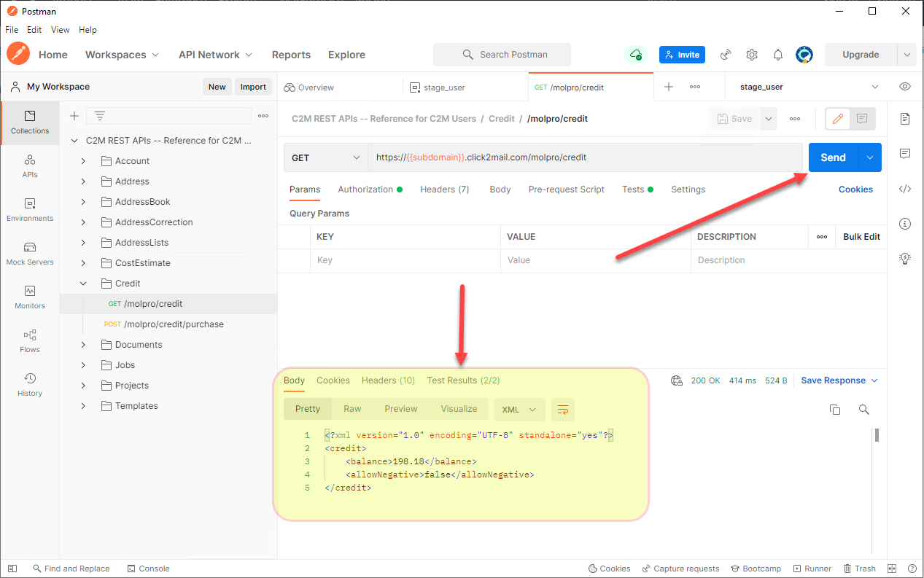Toggle the sidebar icon in status bar
The height and width of the screenshot is (578, 924).
(x=12, y=569)
